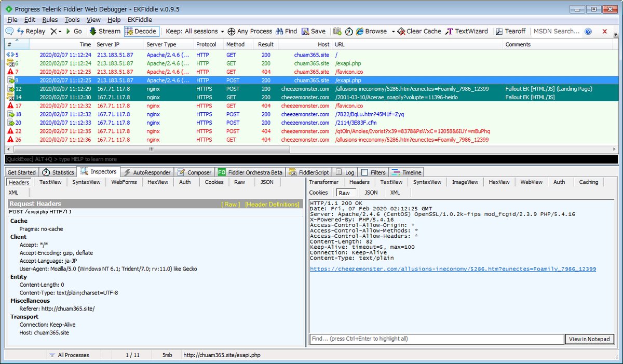Click into the MSDN Search field

pyautogui.click(x=556, y=31)
